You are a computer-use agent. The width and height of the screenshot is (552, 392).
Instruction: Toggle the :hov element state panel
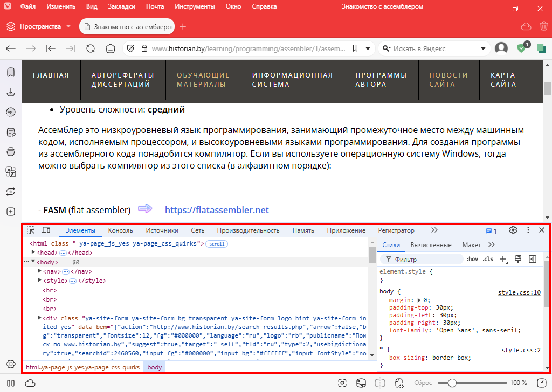(x=472, y=260)
